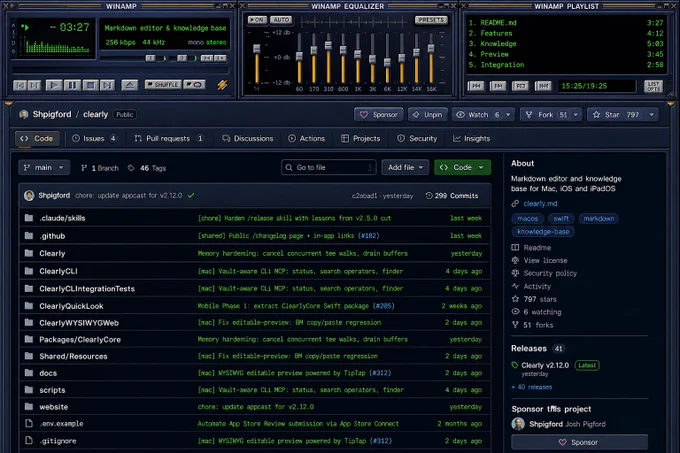Open the Insights tab
Viewport: 680px width, 453px height.
(471, 138)
